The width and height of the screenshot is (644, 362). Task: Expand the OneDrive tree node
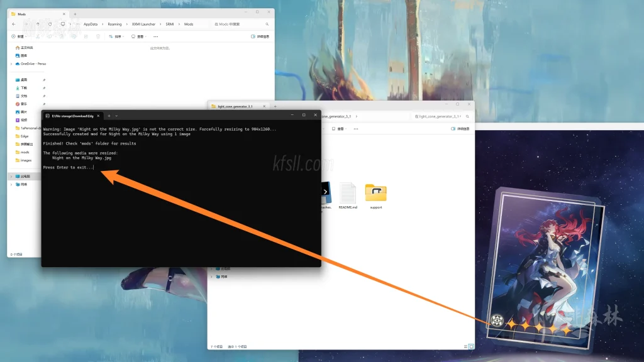pos(11,63)
